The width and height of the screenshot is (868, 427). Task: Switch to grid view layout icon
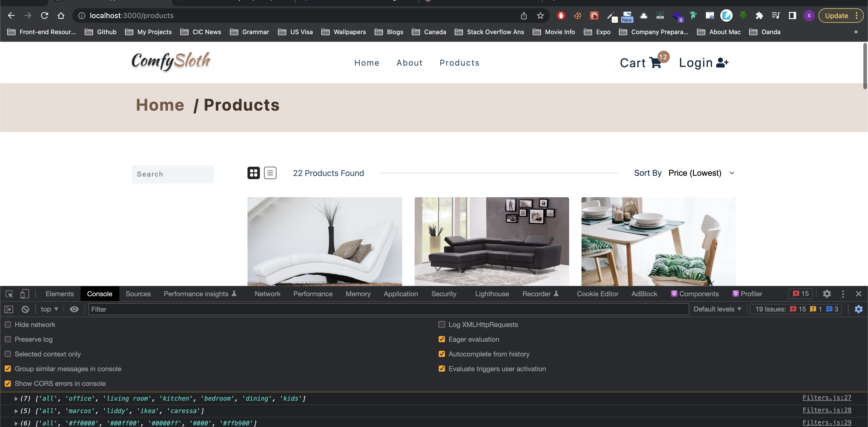[x=253, y=173]
